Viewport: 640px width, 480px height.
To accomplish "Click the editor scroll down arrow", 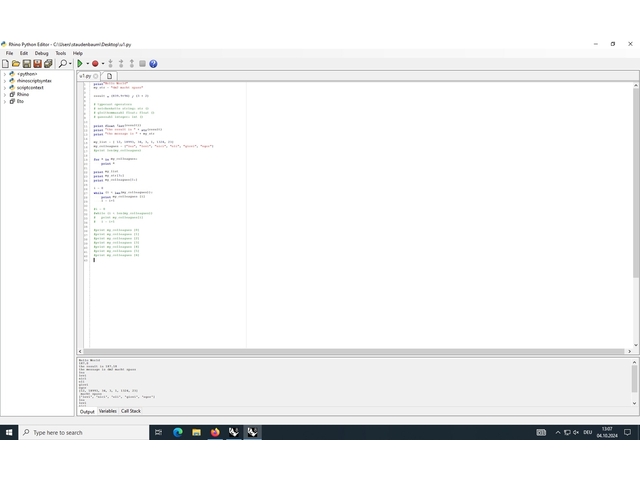I will [x=636, y=345].
